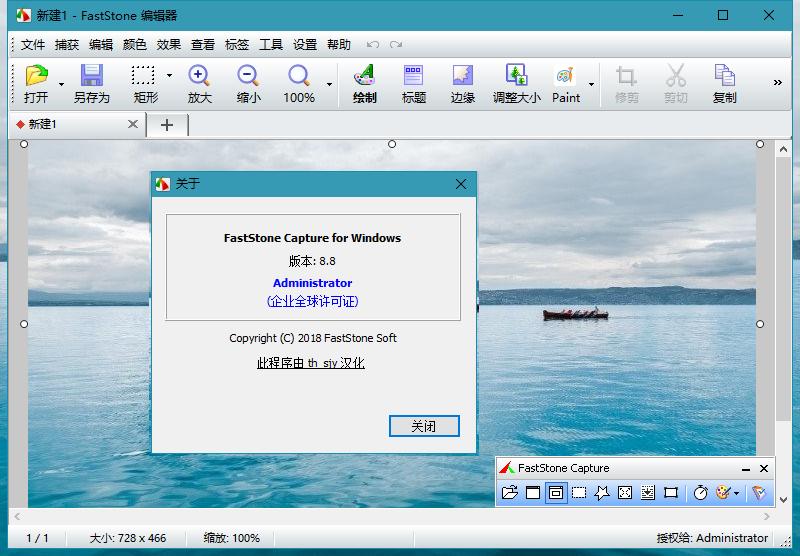Capture active window in the Capture panel

pyautogui.click(x=533, y=492)
